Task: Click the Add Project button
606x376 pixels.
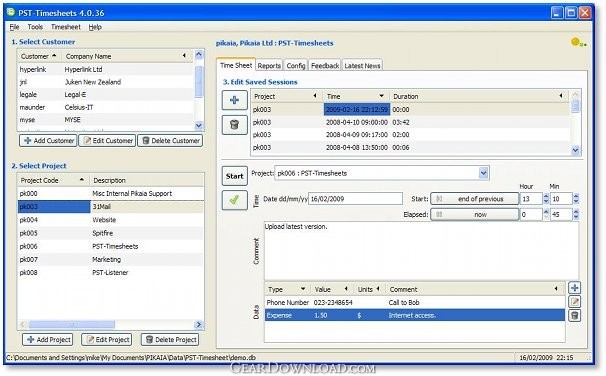Action: click(x=48, y=340)
